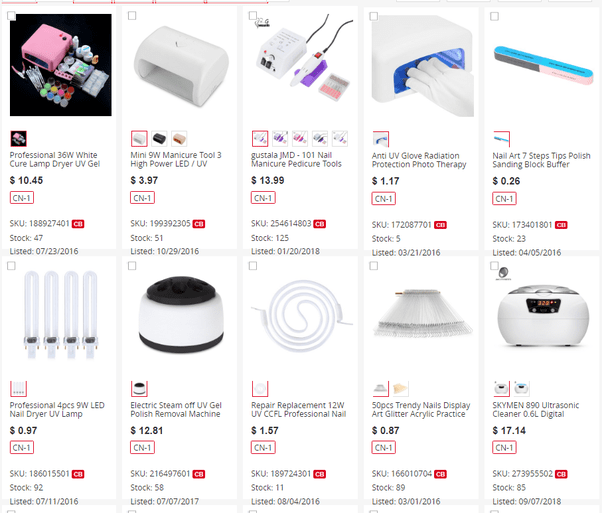Choose the black color variant of Mini 9W lamp
The height and width of the screenshot is (513, 602).
pyautogui.click(x=159, y=139)
